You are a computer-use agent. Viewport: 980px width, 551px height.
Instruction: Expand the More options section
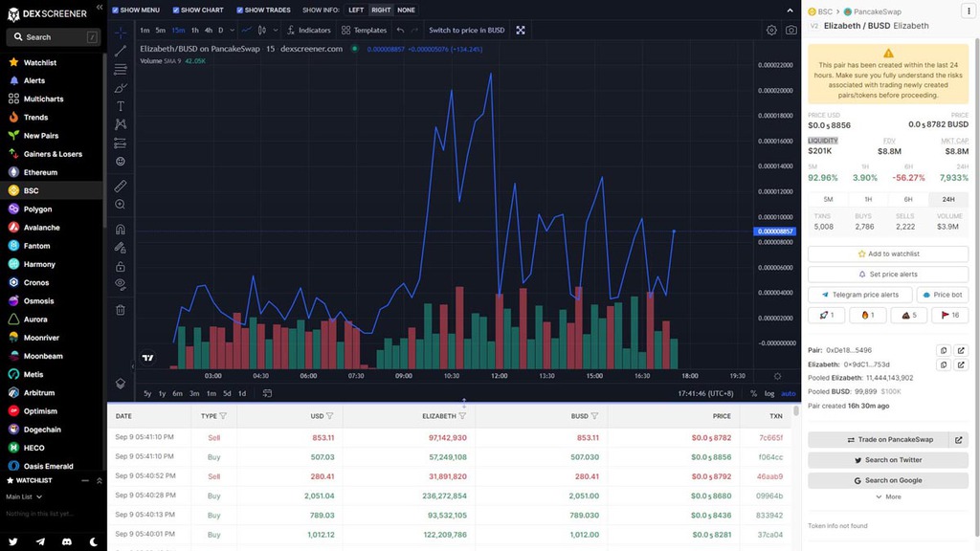888,496
